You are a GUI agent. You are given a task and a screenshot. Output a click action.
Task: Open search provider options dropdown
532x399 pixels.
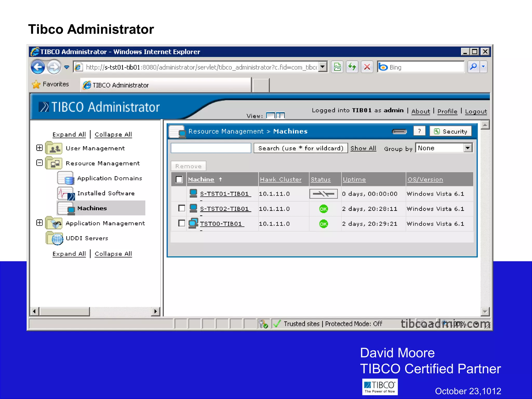(483, 67)
